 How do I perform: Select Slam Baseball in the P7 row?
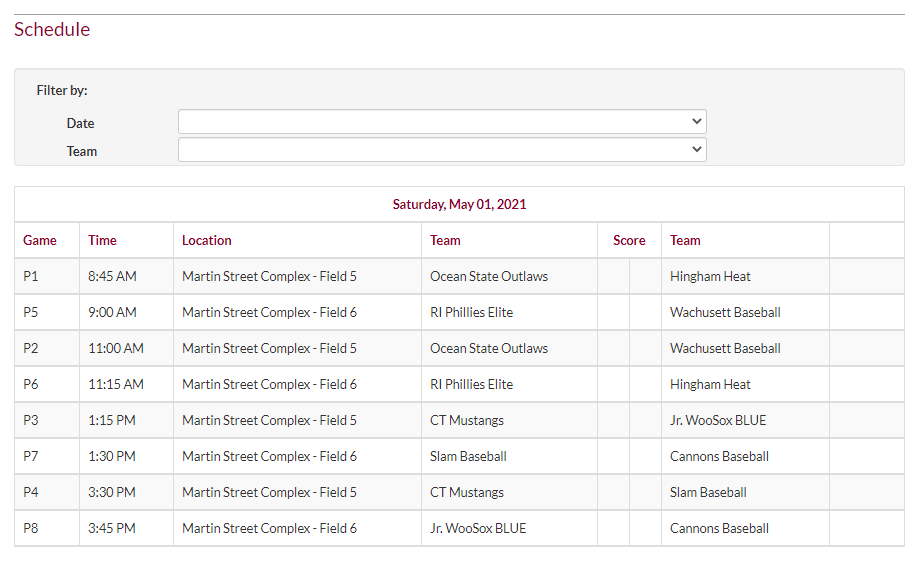(468, 456)
